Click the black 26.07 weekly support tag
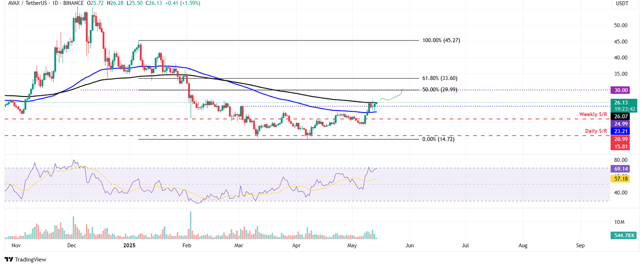Viewport: 644px width, 267px height. (620, 116)
